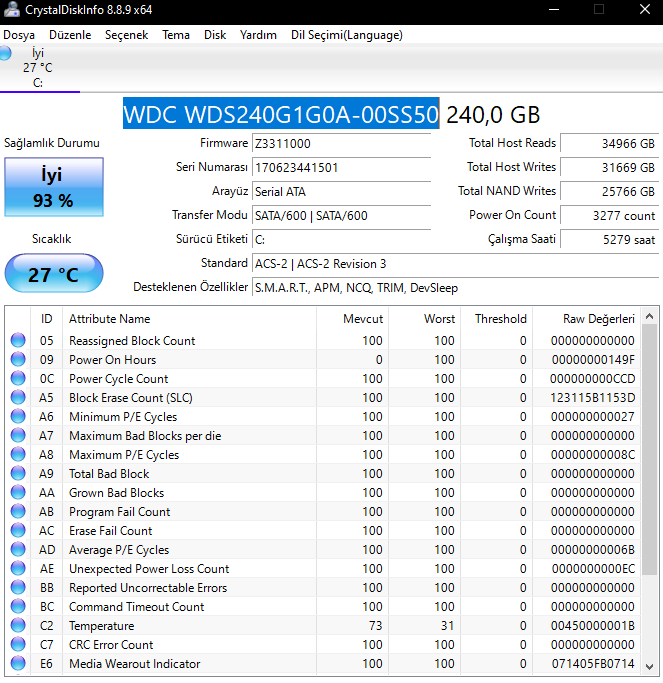Select the C: drive tab at top
The height and width of the screenshot is (683, 663).
point(38,68)
